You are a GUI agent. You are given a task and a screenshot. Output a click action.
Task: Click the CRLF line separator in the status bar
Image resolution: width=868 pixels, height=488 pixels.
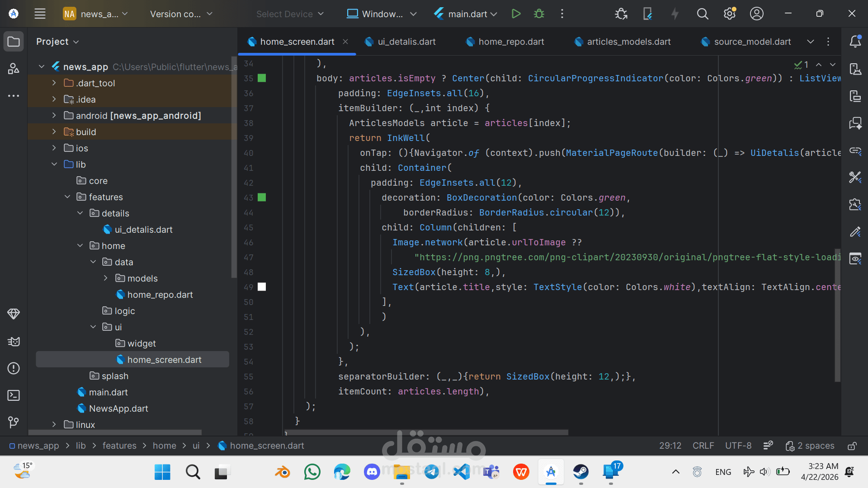tap(703, 446)
